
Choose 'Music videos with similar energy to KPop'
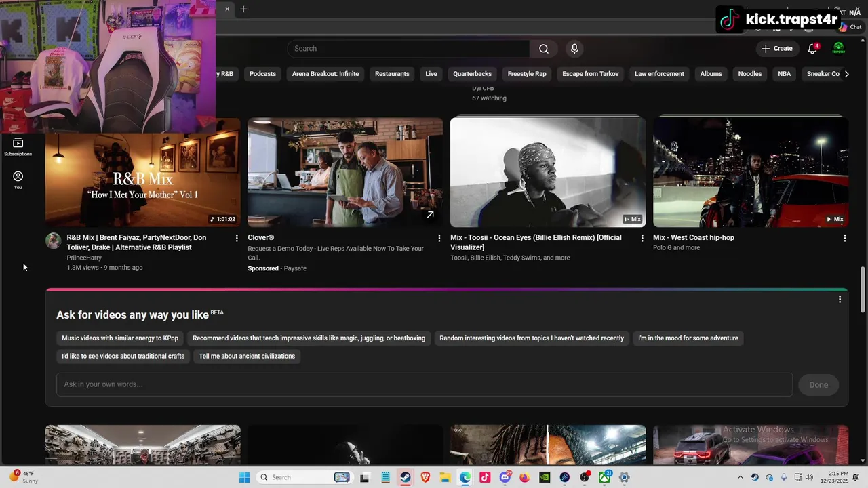[120, 338]
